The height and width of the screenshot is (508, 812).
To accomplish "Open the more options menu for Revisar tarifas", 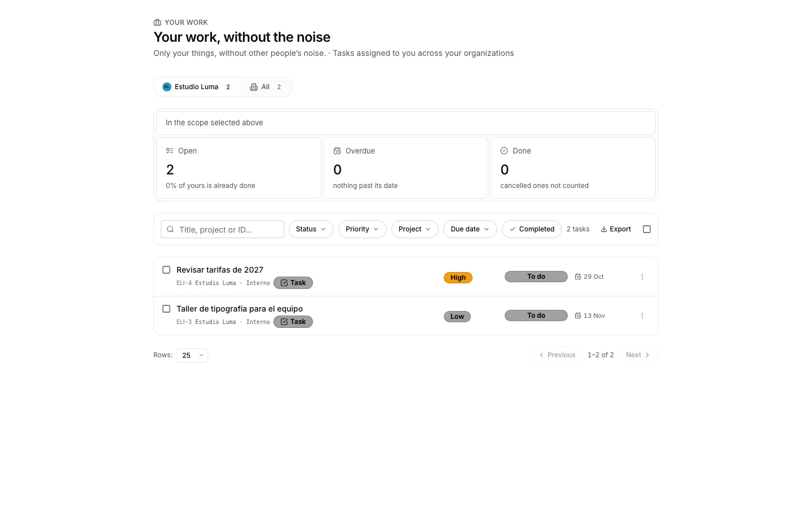I will click(x=642, y=277).
